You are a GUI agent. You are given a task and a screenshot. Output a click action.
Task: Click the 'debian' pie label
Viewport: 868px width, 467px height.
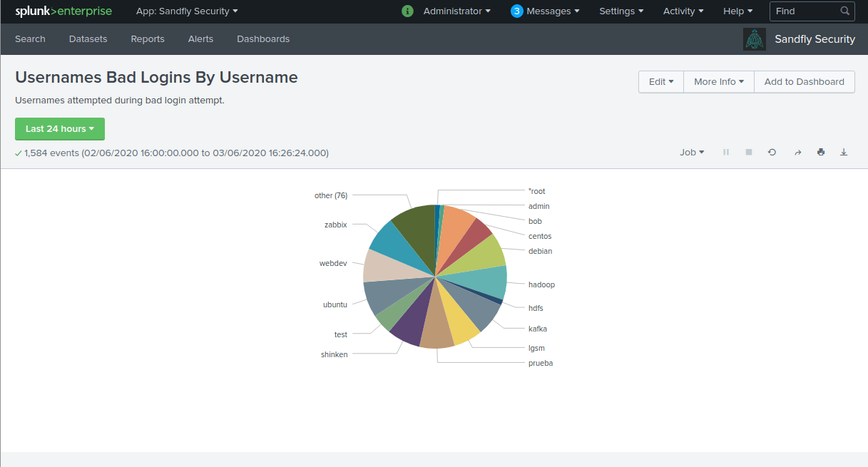[x=541, y=251]
